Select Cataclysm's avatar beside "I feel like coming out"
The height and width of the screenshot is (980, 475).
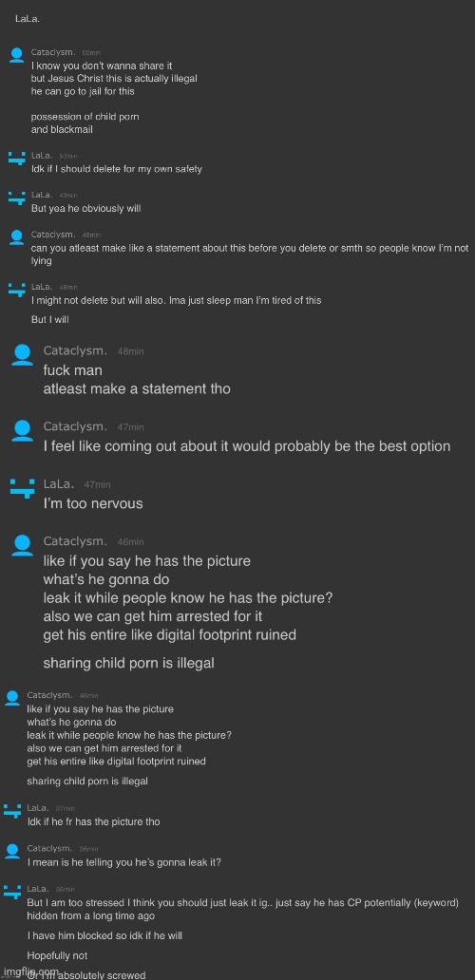tap(23, 431)
